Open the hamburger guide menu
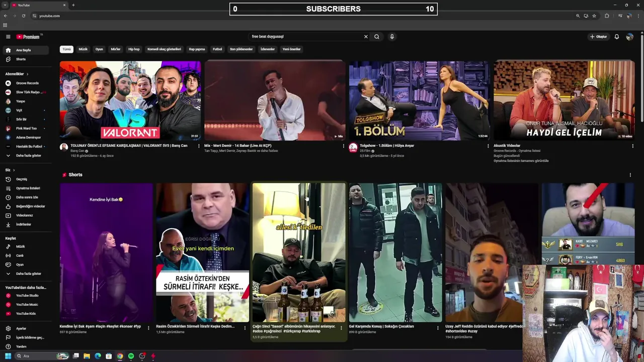Screen dimensions: 644x362 (x=8, y=37)
